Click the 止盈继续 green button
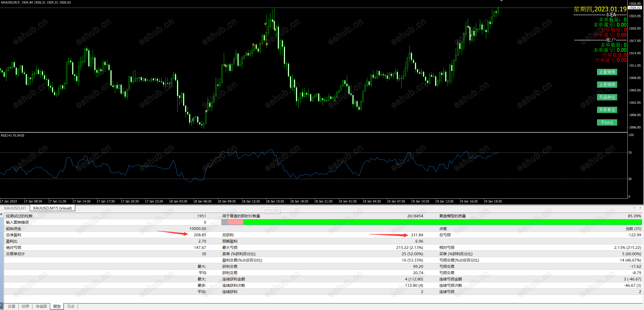Image resolution: width=644 pixels, height=310 pixels. [x=607, y=72]
